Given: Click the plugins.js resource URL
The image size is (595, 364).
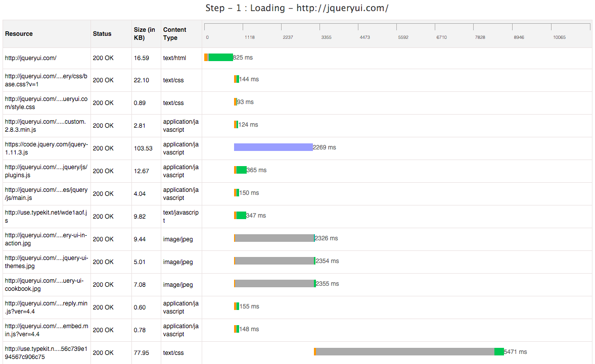Looking at the screenshot, I should [46, 171].
